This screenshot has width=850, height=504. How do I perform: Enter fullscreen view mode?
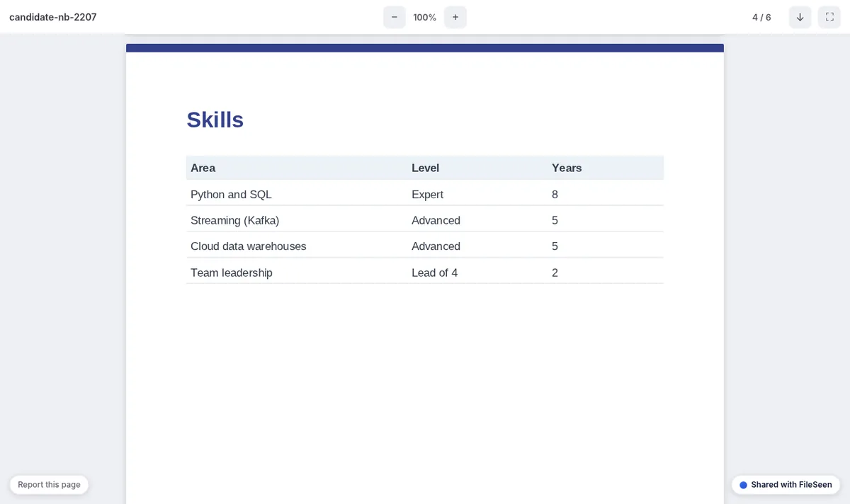(x=829, y=17)
